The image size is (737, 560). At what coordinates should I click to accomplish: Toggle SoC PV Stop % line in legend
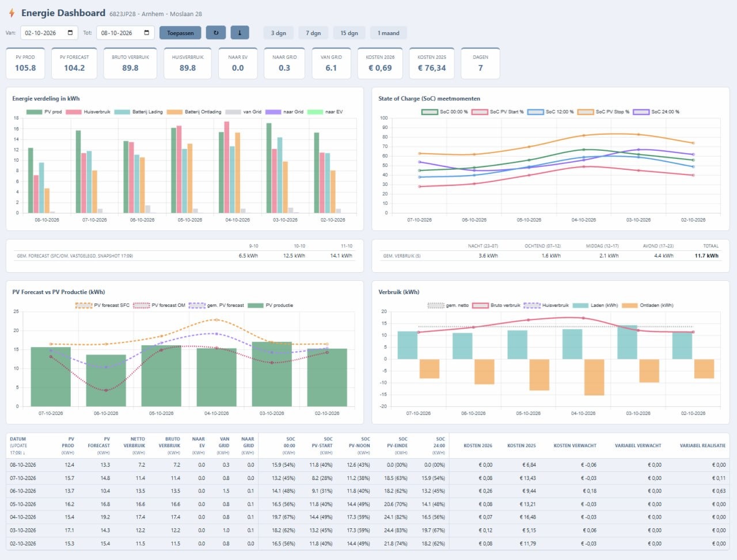point(603,112)
